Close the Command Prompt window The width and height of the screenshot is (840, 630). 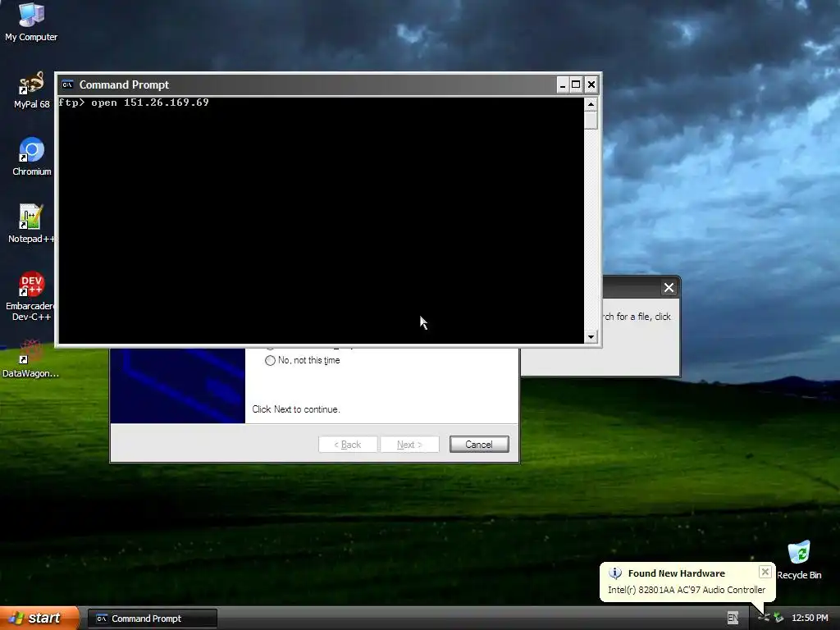click(x=591, y=84)
